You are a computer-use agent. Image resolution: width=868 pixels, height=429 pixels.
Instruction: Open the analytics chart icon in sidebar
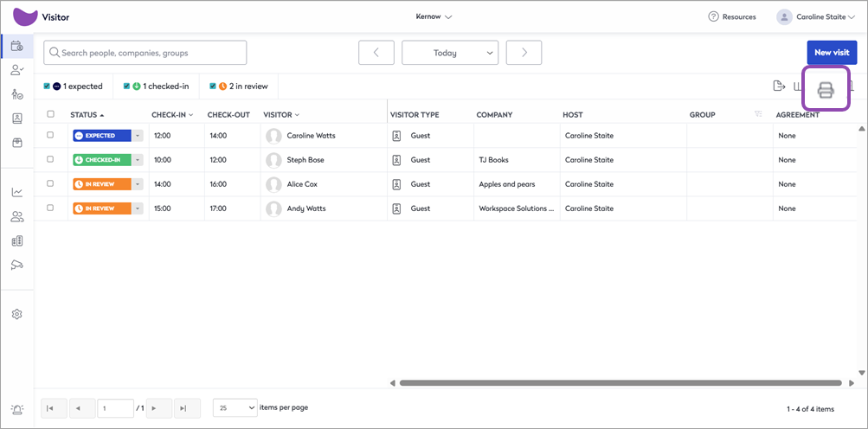point(16,192)
